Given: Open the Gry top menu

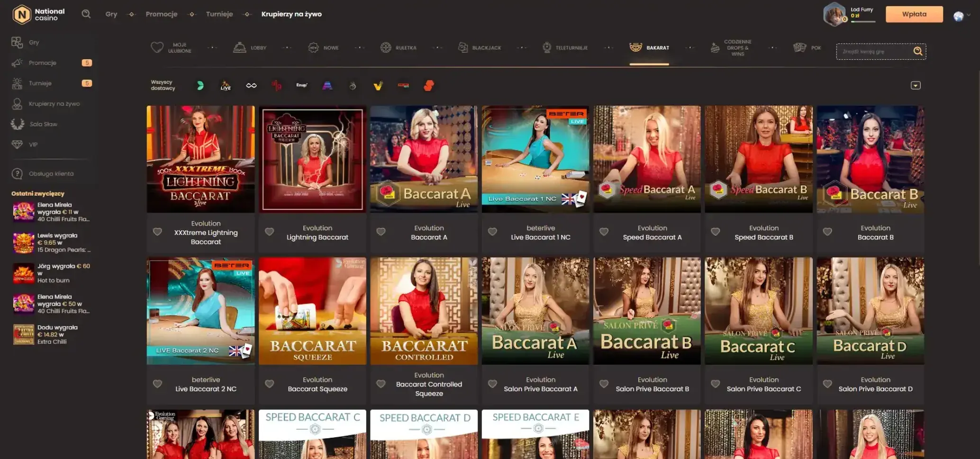Looking at the screenshot, I should [111, 14].
